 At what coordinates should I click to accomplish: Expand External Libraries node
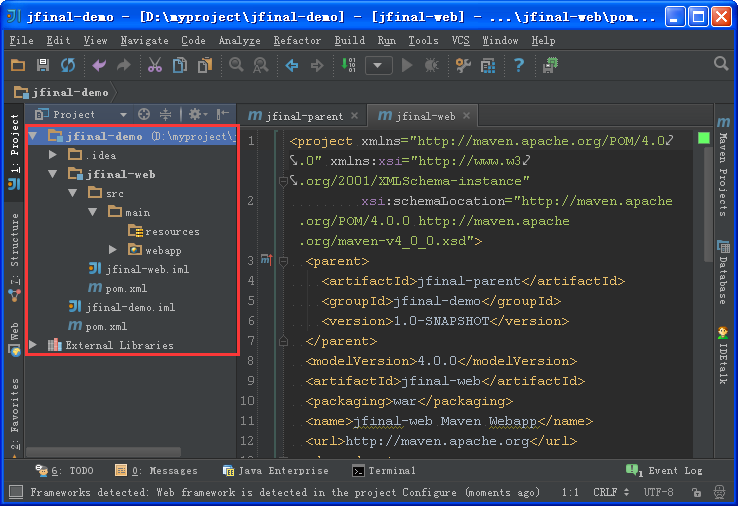[33, 345]
